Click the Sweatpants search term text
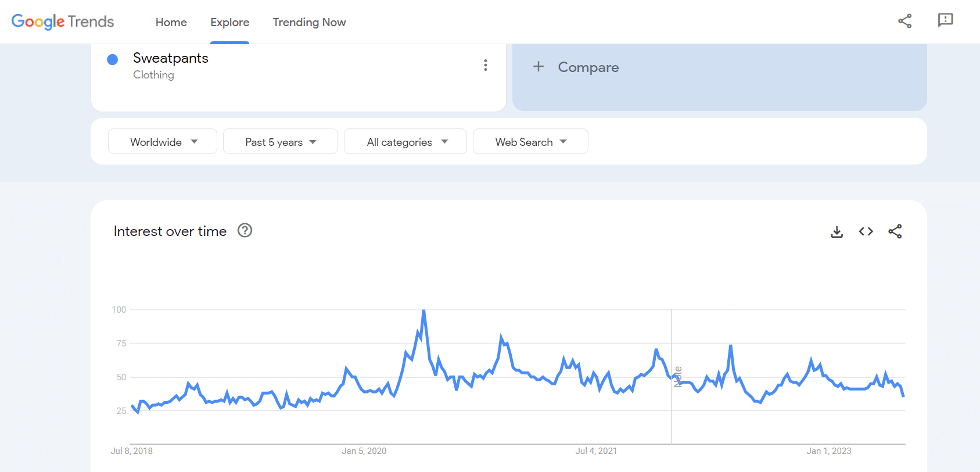Screen dimensions: 980x472 click(170, 58)
